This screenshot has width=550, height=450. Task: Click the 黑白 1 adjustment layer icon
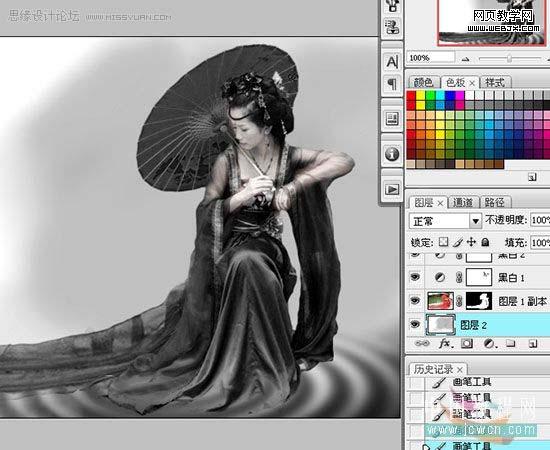tap(440, 277)
